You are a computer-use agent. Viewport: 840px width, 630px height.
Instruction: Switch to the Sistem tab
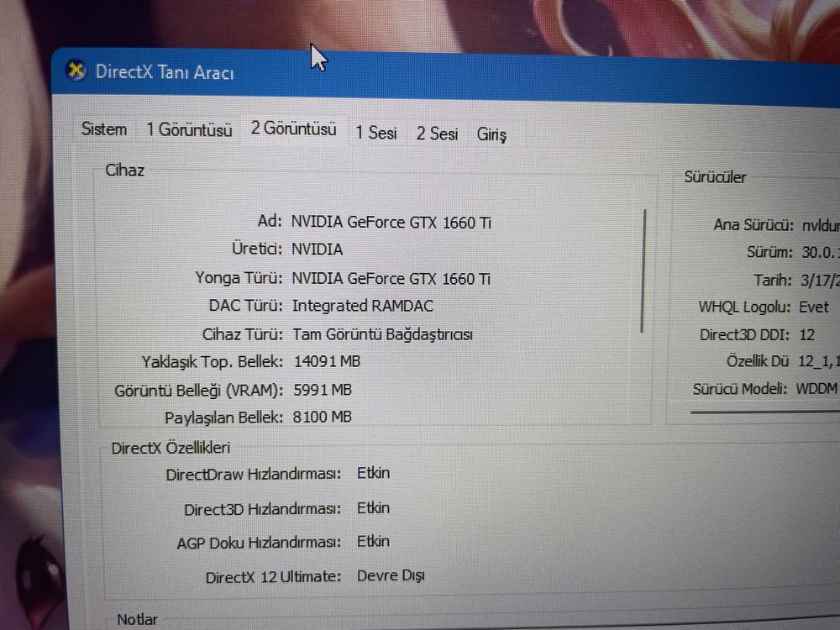pos(104,129)
